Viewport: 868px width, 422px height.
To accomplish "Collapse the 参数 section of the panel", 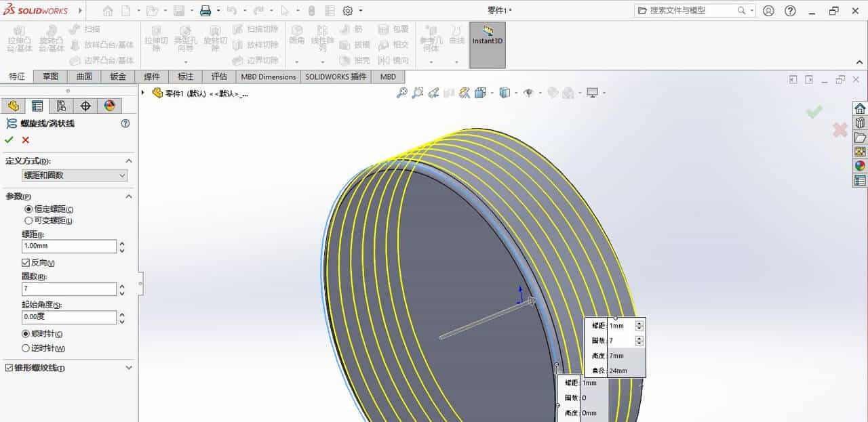I will [129, 196].
